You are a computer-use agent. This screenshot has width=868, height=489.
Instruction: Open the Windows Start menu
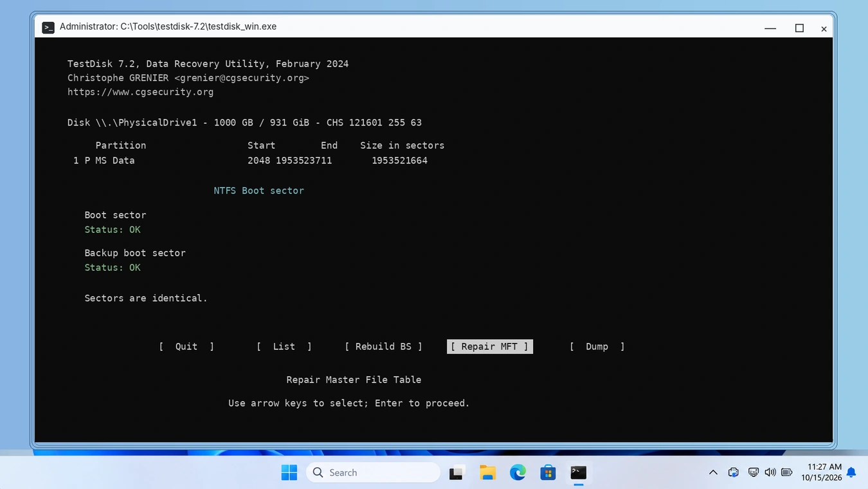click(x=289, y=472)
